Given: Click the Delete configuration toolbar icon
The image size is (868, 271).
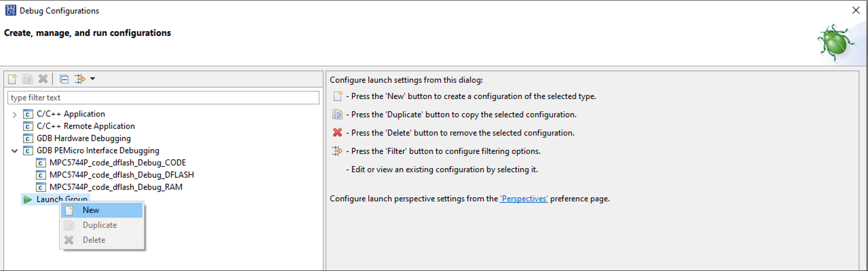Looking at the screenshot, I should point(43,79).
